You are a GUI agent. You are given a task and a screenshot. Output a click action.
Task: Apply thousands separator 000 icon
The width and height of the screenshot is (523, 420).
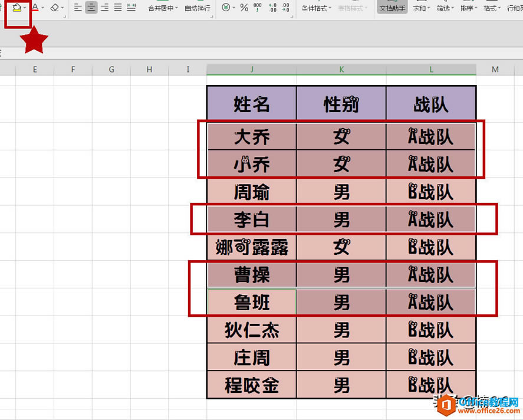tap(258, 7)
